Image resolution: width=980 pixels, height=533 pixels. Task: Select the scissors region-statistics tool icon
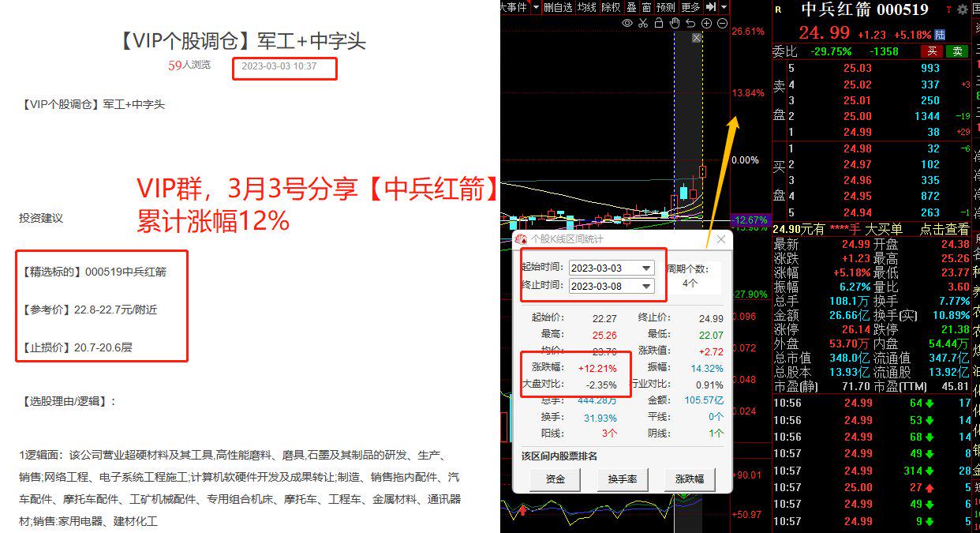643,23
